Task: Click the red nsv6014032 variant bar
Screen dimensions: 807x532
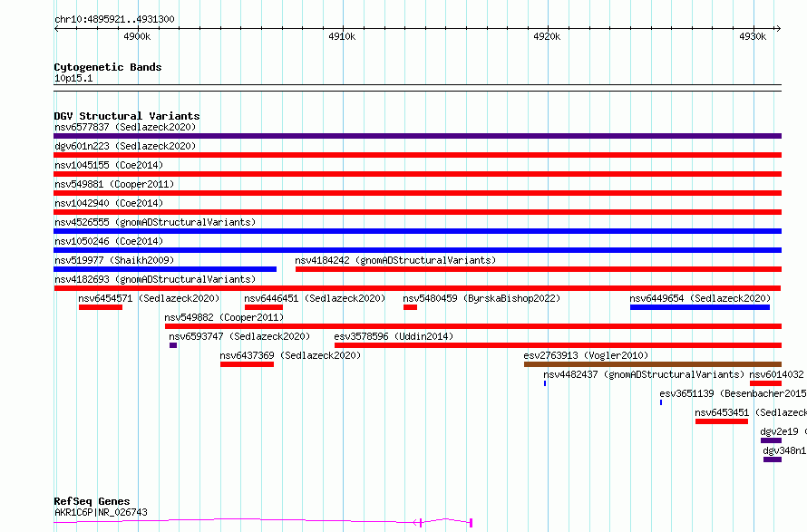Action: click(x=766, y=383)
